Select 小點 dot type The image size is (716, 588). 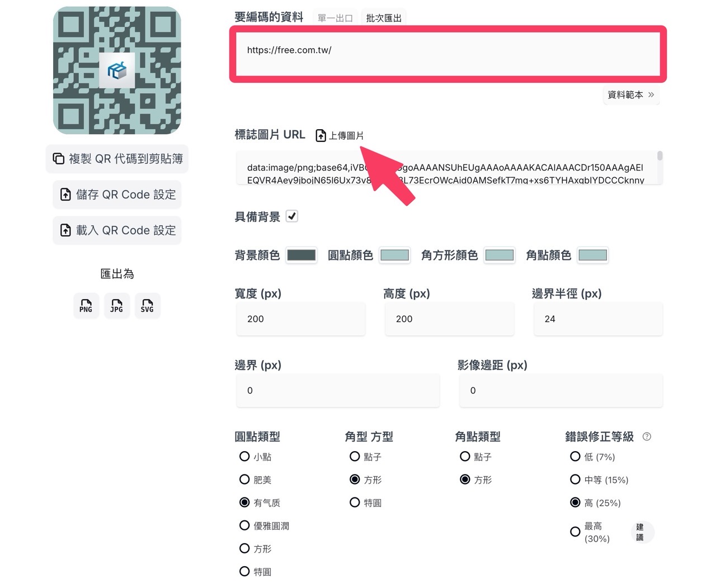pyautogui.click(x=244, y=457)
